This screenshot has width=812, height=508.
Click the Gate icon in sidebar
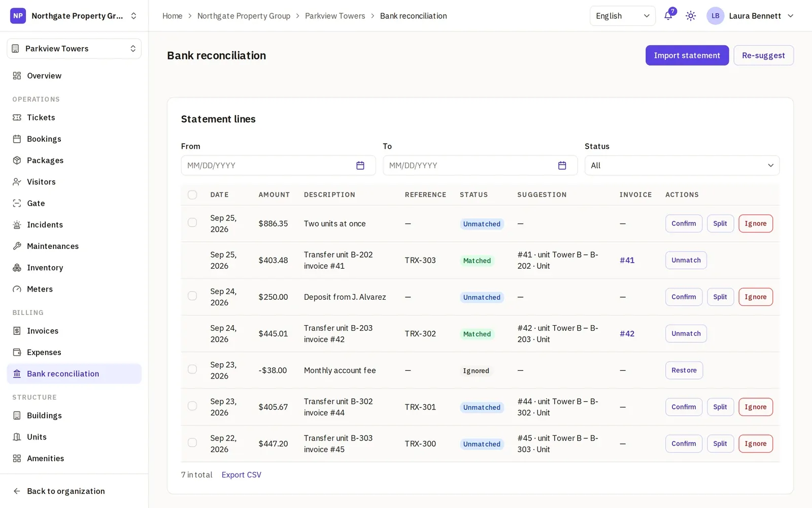[17, 203]
